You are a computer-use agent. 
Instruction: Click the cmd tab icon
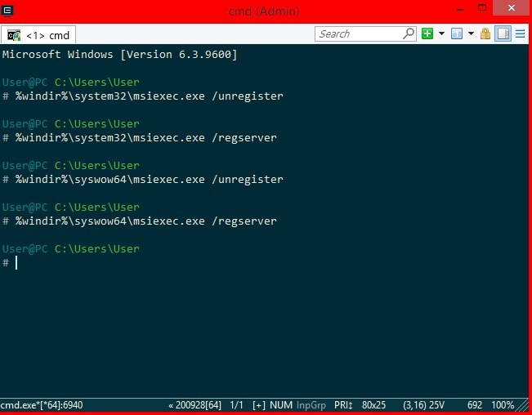[14, 35]
